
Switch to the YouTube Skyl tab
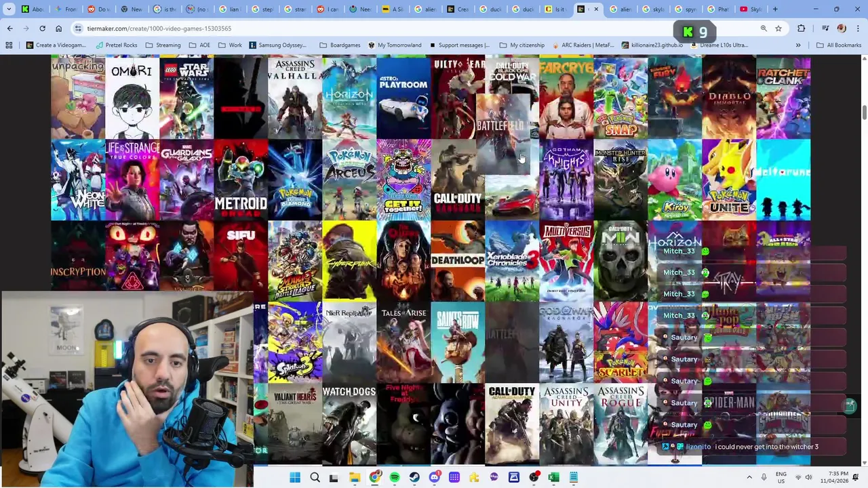751,9
